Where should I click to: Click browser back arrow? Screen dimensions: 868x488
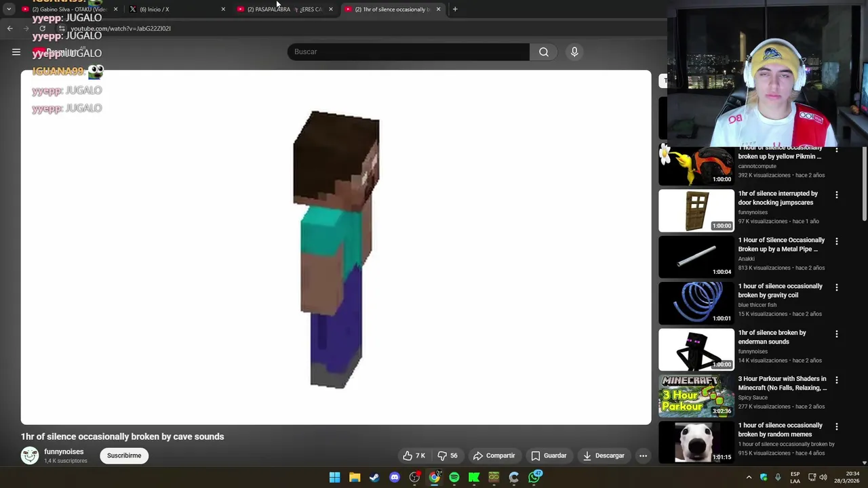click(9, 28)
